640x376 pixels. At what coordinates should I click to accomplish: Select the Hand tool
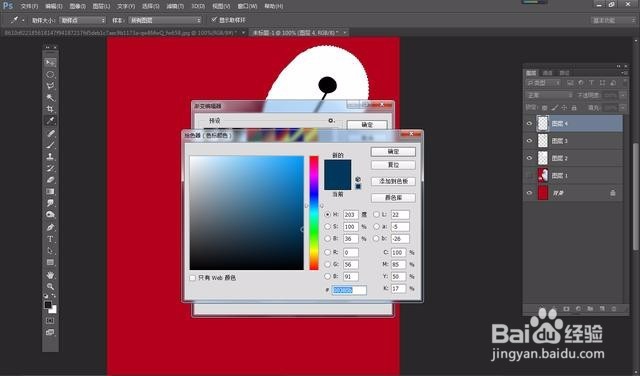pos(50,275)
